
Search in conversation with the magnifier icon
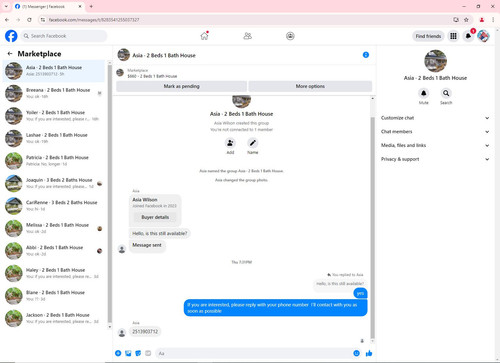pos(446,93)
